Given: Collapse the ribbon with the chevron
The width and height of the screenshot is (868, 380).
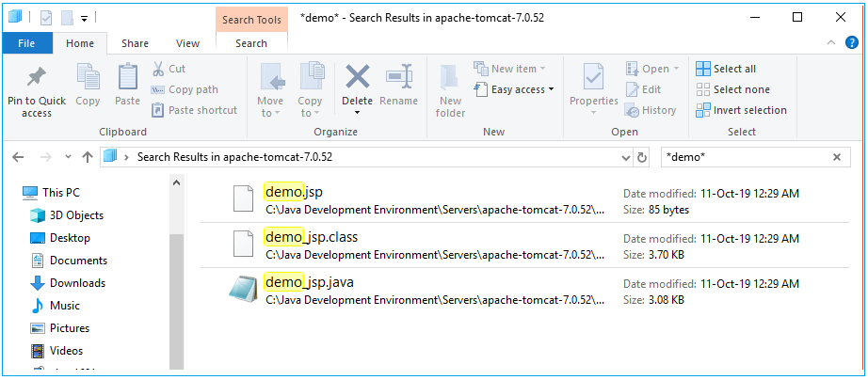Looking at the screenshot, I should pos(830,42).
